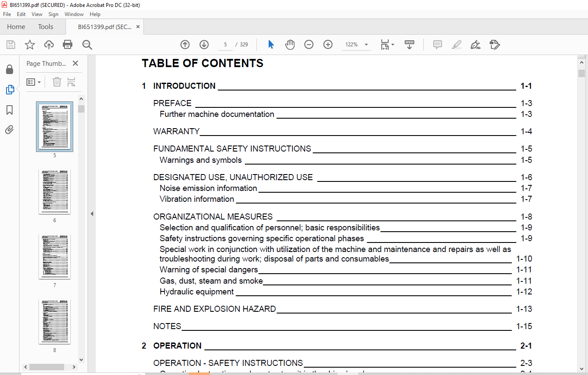Click the security lock icon in the sidebar
The height and width of the screenshot is (375, 588).
10,70
